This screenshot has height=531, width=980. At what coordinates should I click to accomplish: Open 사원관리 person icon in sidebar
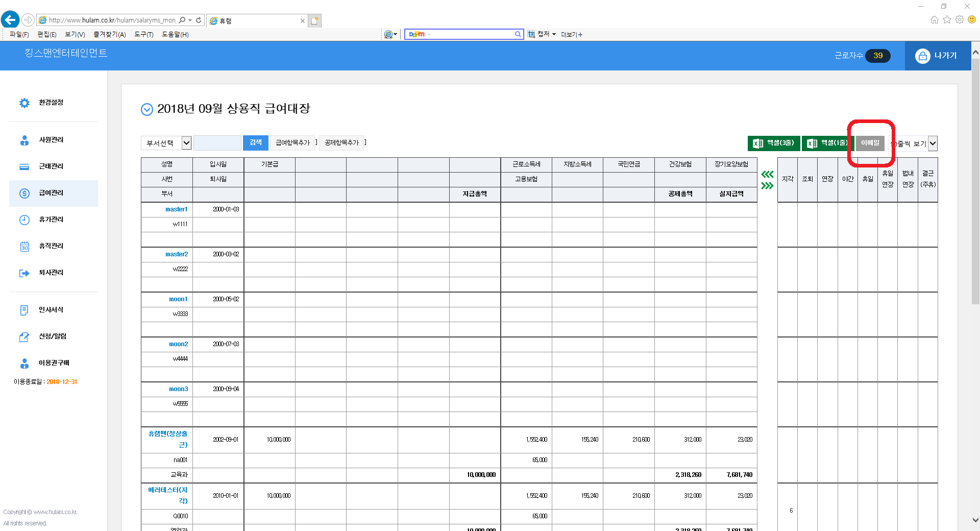point(24,140)
